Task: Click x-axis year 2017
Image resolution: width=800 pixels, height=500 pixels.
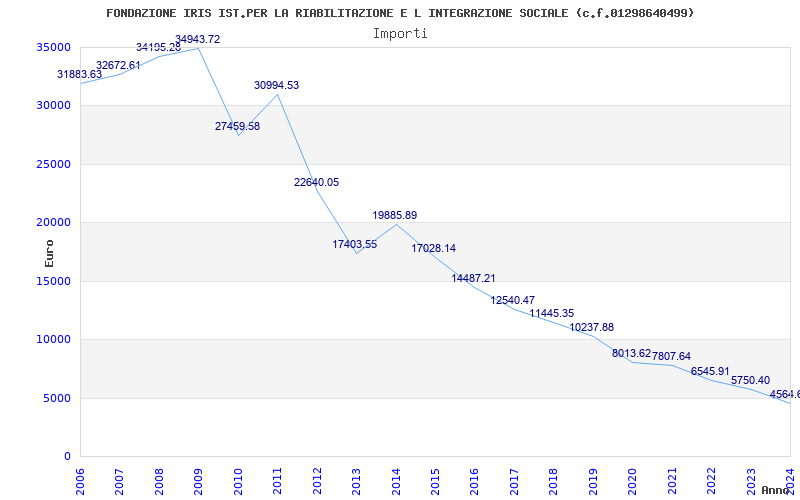Action: tap(514, 481)
